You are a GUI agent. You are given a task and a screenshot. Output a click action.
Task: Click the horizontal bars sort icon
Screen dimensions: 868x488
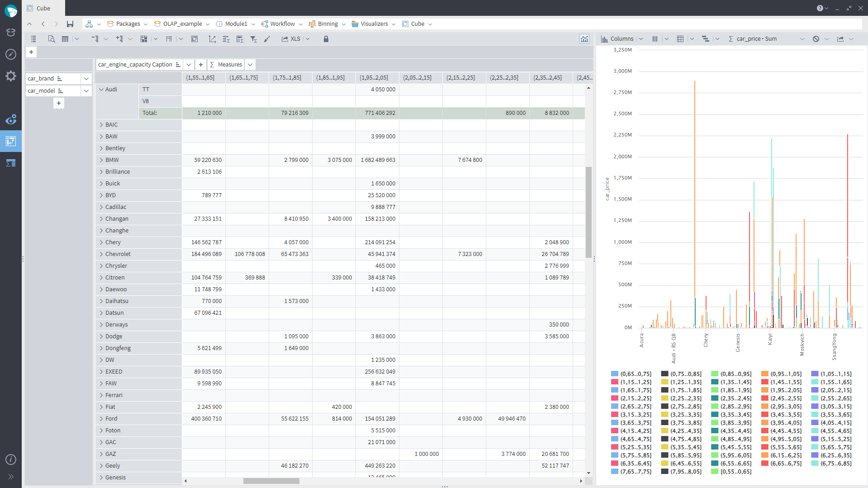705,39
